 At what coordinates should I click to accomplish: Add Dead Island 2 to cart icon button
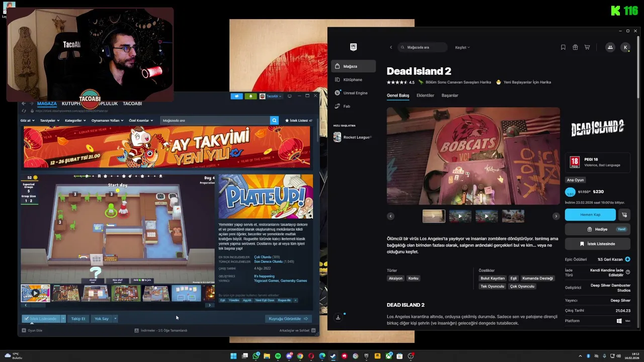[x=624, y=215]
